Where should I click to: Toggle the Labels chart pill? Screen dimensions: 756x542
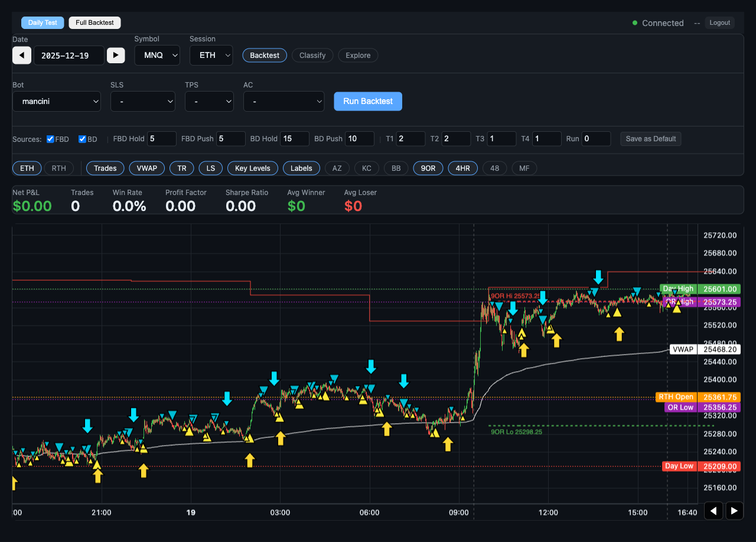[301, 168]
